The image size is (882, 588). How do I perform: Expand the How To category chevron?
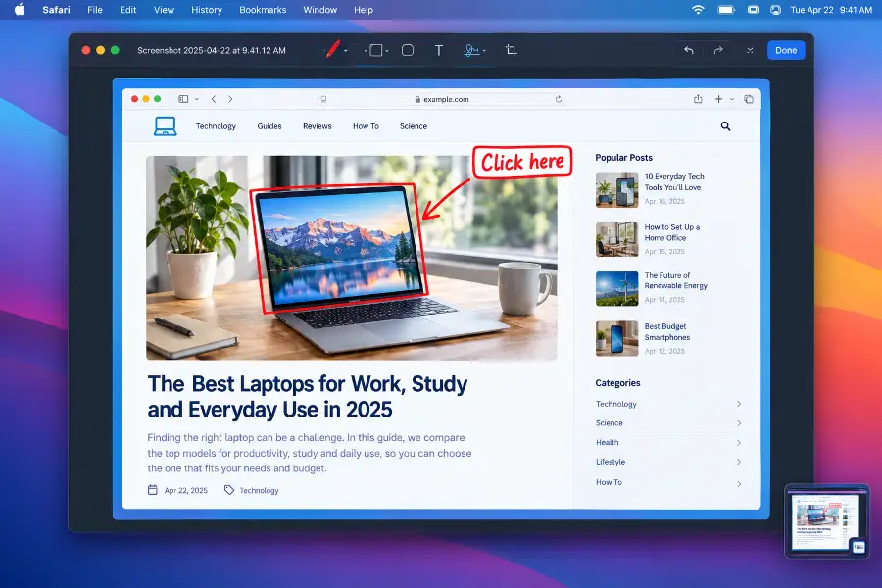(x=739, y=483)
